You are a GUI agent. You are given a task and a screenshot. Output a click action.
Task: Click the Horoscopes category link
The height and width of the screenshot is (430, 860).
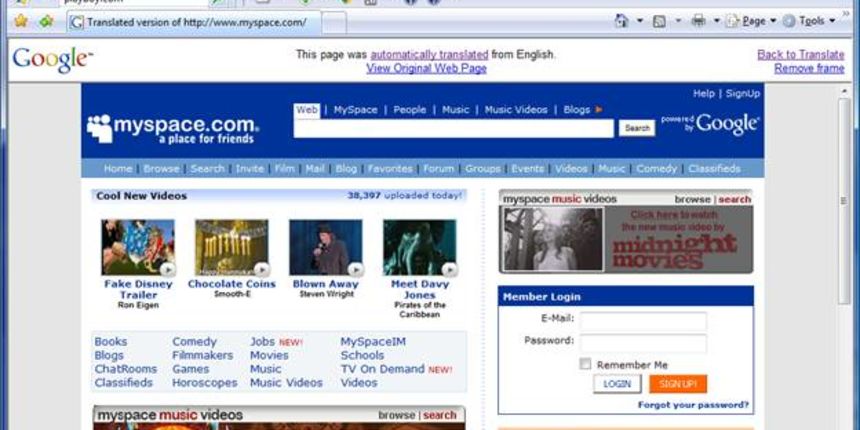tap(205, 382)
